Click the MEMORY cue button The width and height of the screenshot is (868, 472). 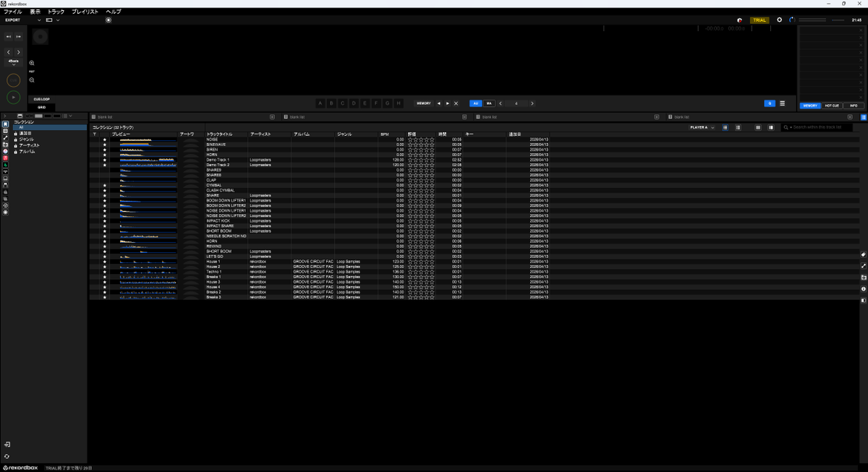(423, 103)
